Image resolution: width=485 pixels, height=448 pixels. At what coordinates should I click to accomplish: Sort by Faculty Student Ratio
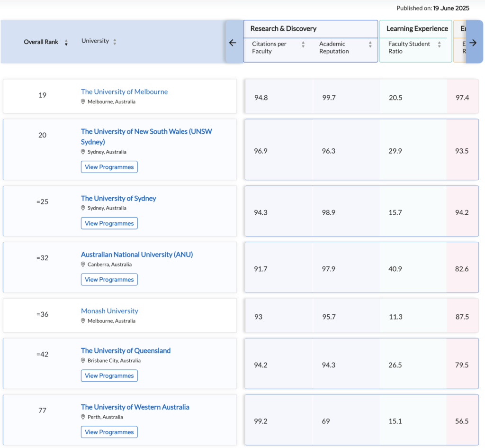439,45
